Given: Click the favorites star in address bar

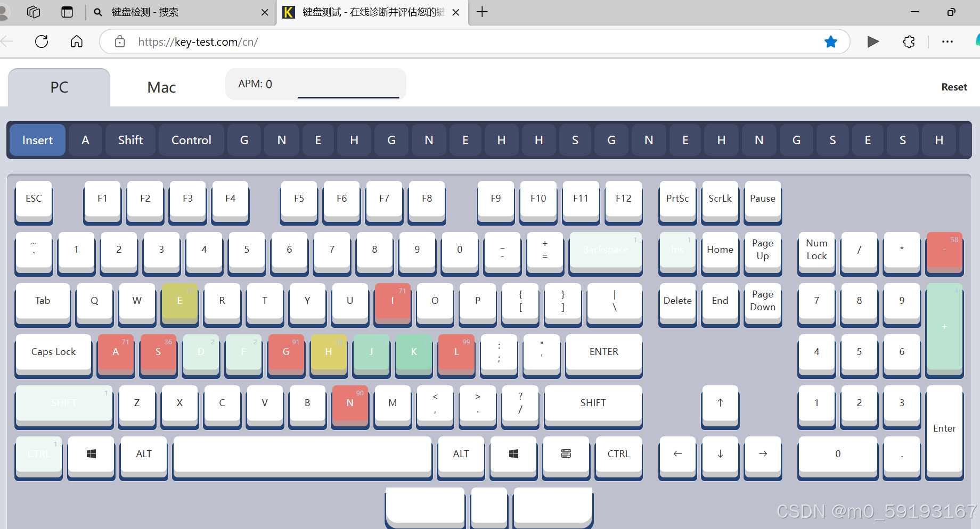Looking at the screenshot, I should [830, 42].
